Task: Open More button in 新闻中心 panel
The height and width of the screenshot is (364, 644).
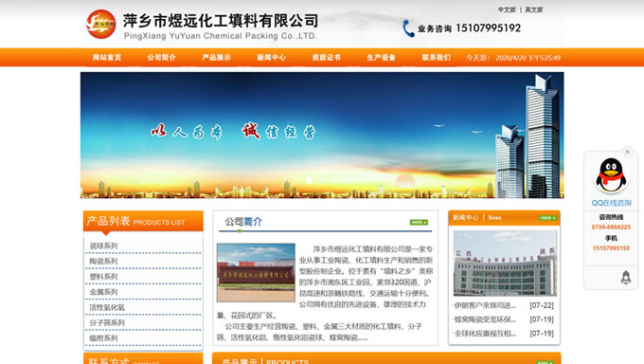Action: click(547, 218)
